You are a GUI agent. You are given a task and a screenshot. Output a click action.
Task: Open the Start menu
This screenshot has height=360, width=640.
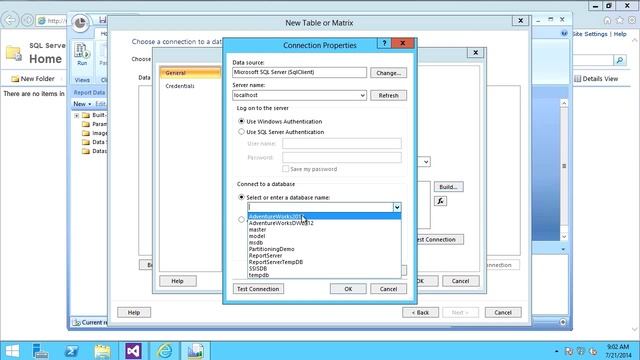click(12, 351)
